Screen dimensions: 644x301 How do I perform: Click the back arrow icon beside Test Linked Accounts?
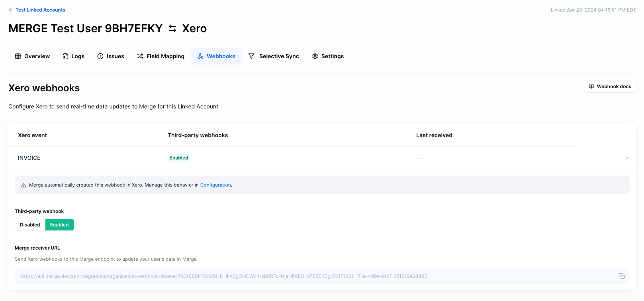[x=11, y=10]
